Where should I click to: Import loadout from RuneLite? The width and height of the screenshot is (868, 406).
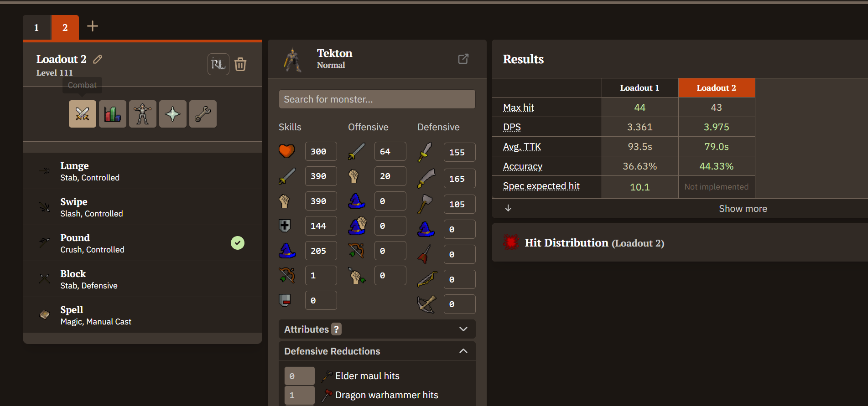[x=218, y=64]
